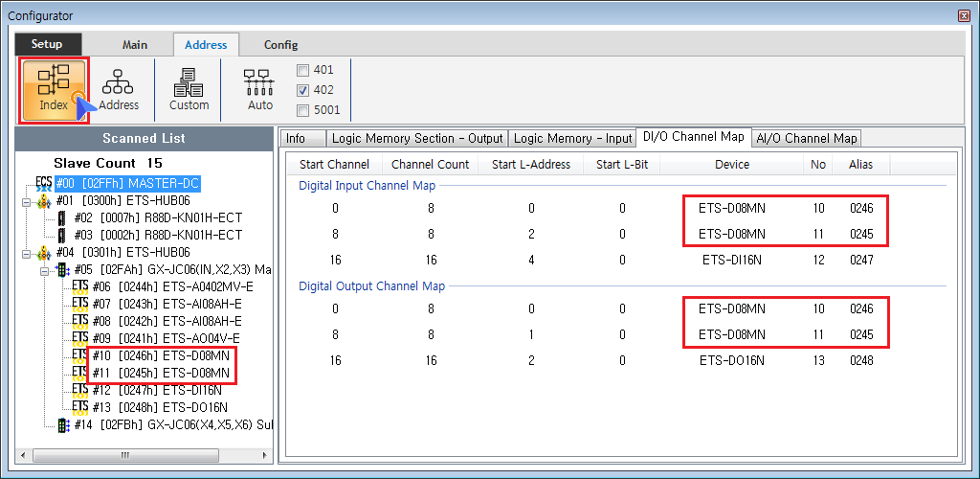Screen dimensions: 980x479
Task: Select slave #02 R88D-KN01H-ECT drive
Action: (x=167, y=217)
